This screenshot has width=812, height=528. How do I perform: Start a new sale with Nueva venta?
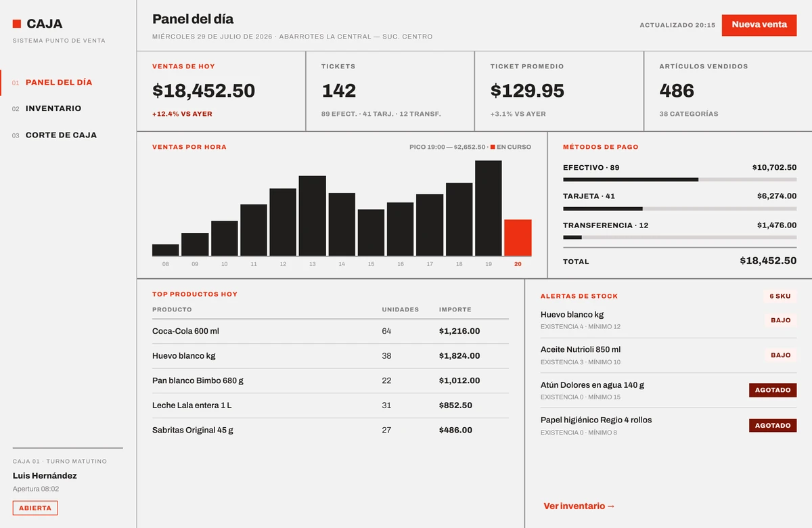point(759,25)
